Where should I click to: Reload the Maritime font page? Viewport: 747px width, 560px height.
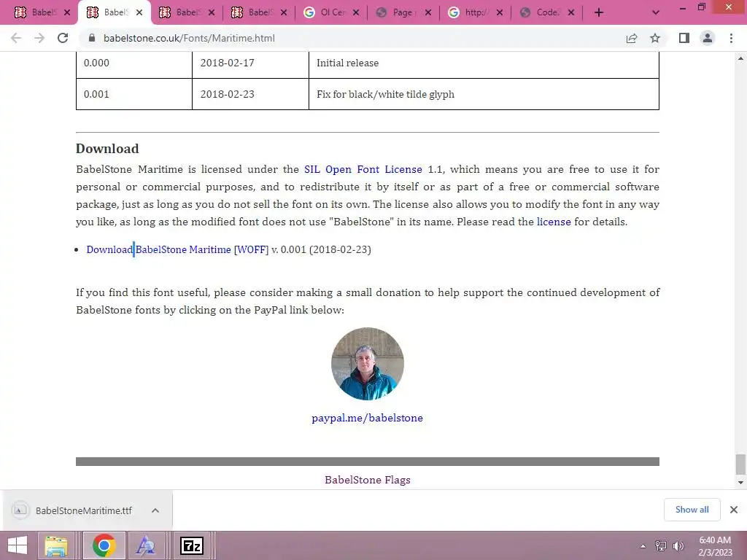pyautogui.click(x=63, y=38)
